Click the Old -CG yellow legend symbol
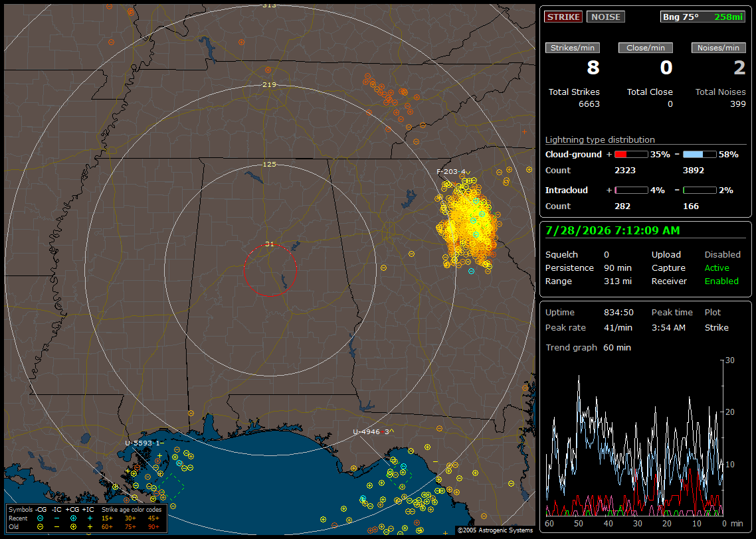Screen dimensions: 756x539 (x=40, y=527)
